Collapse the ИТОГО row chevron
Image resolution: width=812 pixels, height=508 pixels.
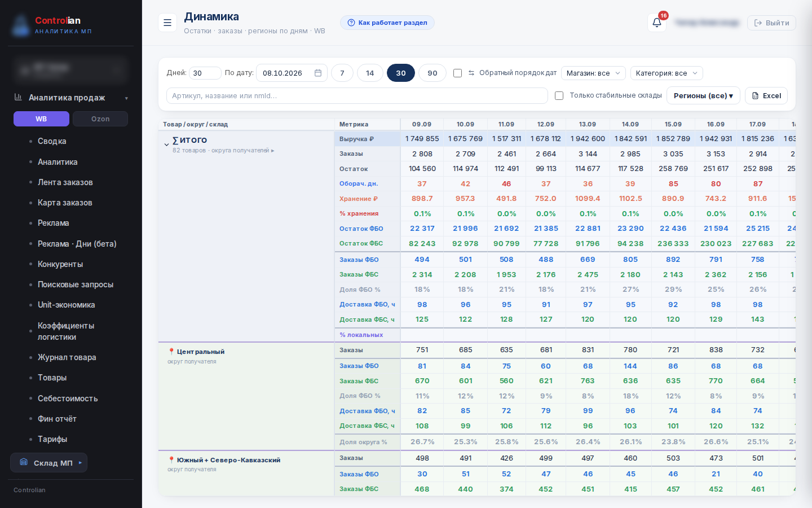[x=166, y=144]
